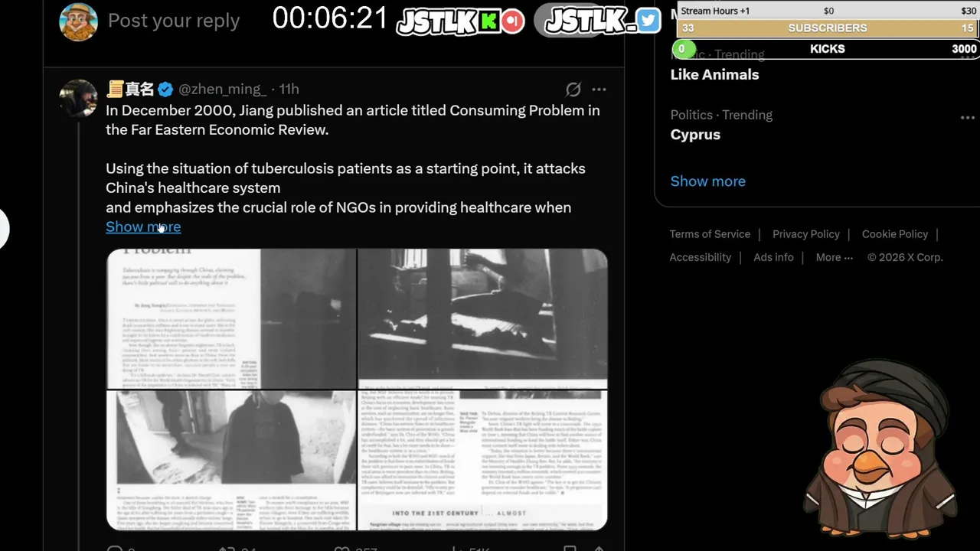Click the blue verified badge next to 真名
Image resolution: width=980 pixels, height=551 pixels.
(165, 90)
